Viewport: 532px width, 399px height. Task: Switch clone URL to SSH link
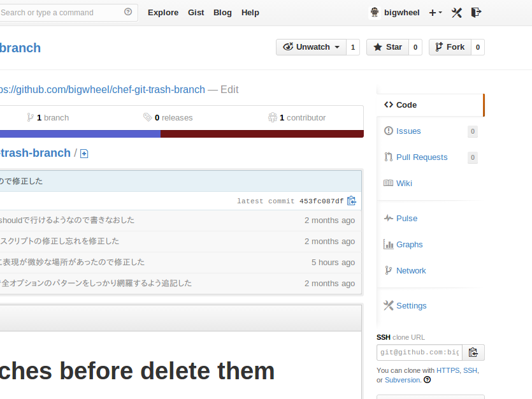[470, 370]
